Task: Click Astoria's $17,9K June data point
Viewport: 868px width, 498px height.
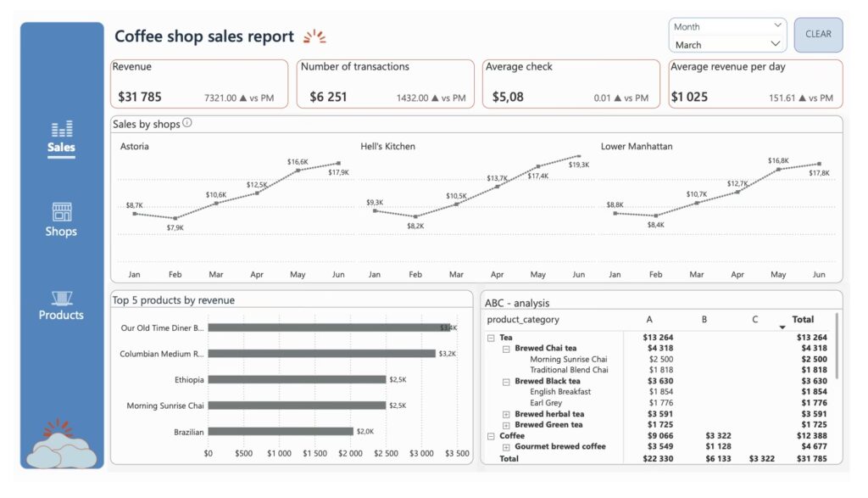Action: click(x=339, y=164)
